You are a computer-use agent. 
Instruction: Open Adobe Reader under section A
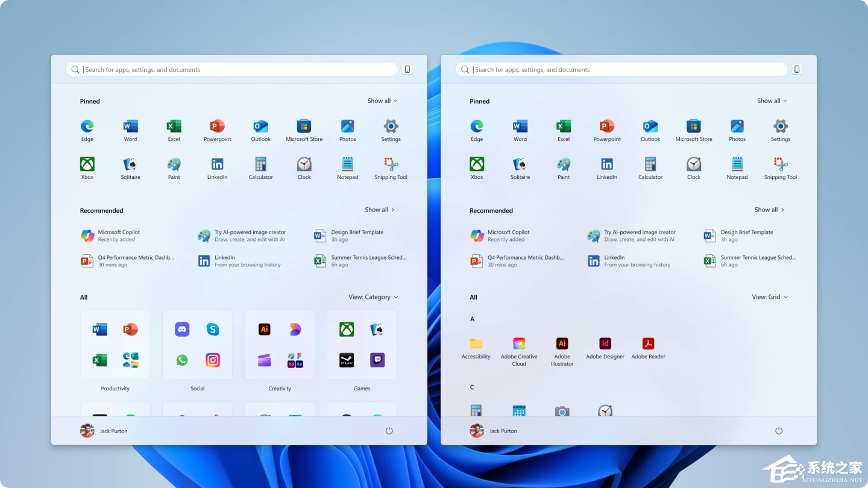click(647, 343)
